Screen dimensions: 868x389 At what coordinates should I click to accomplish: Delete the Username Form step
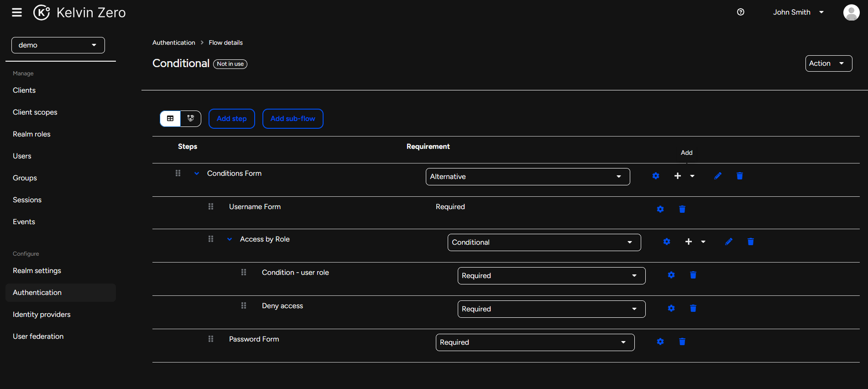coord(682,209)
